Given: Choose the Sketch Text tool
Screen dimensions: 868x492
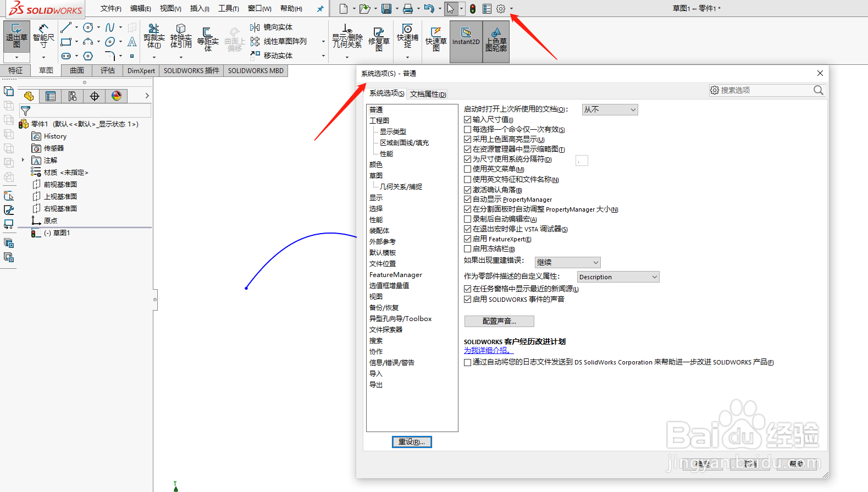Looking at the screenshot, I should [x=132, y=42].
